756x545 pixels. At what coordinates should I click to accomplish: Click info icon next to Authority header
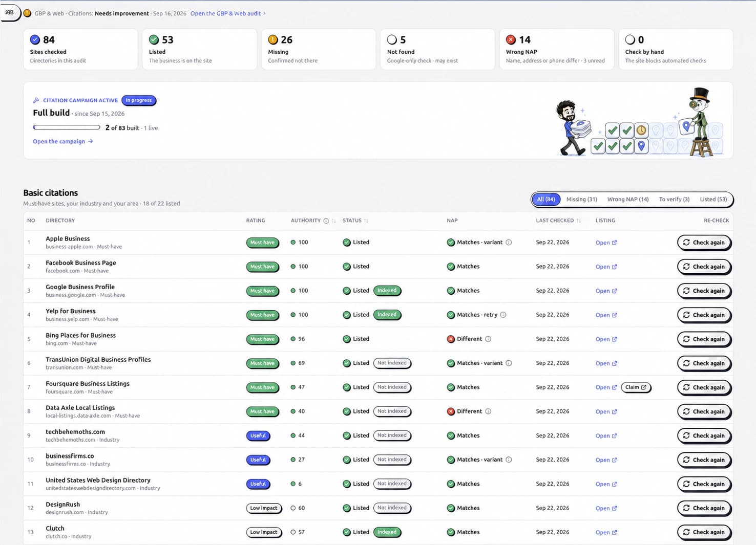(326, 221)
